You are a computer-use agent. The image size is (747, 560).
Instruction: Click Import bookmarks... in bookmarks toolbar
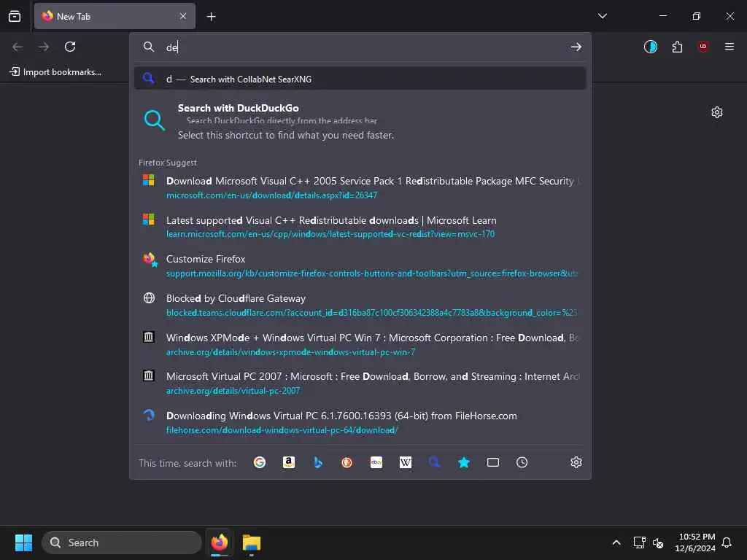pos(55,72)
